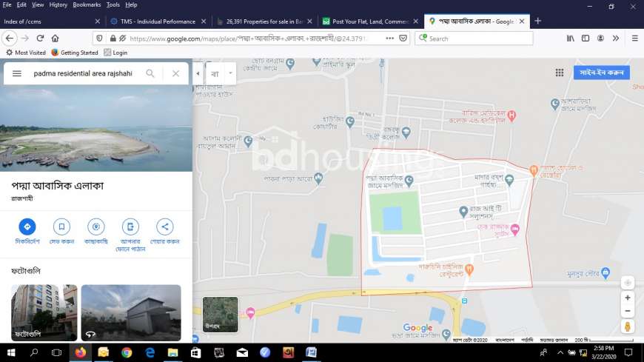The image size is (644, 362).
Task: Switch to TMS - Individual Performance tab
Action: tap(158, 21)
